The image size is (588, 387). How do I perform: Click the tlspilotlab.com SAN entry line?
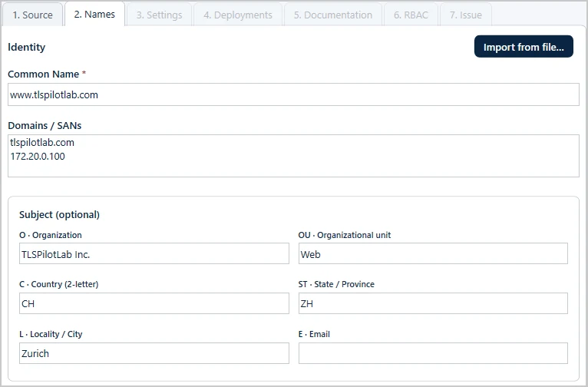[x=42, y=143]
